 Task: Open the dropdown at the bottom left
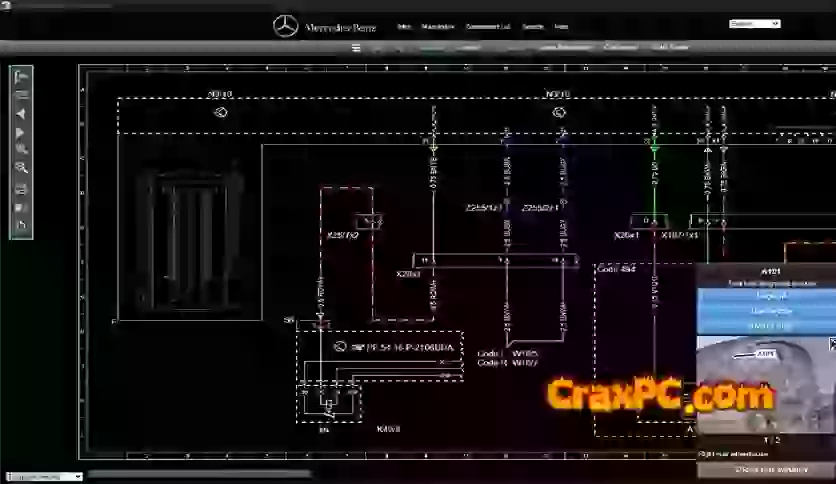click(44, 477)
